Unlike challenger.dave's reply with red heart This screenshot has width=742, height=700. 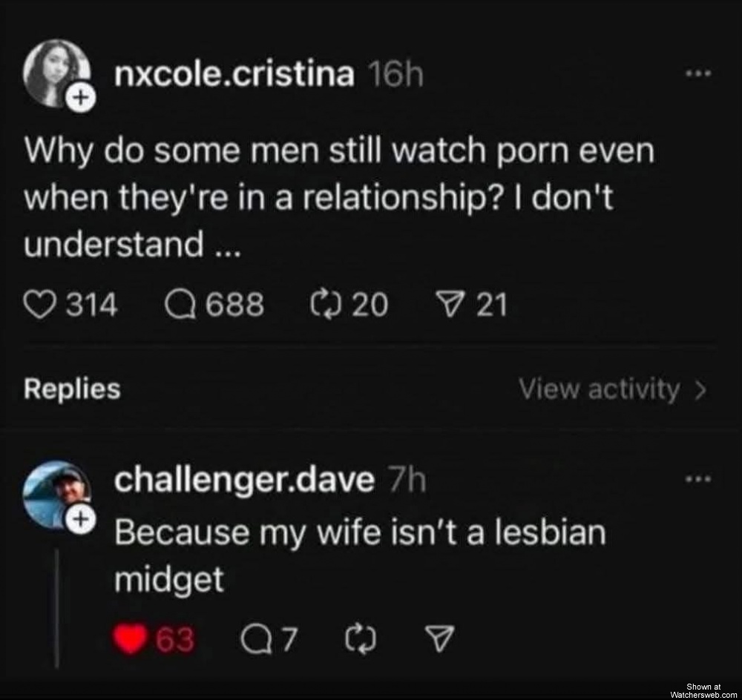pyautogui.click(x=129, y=639)
